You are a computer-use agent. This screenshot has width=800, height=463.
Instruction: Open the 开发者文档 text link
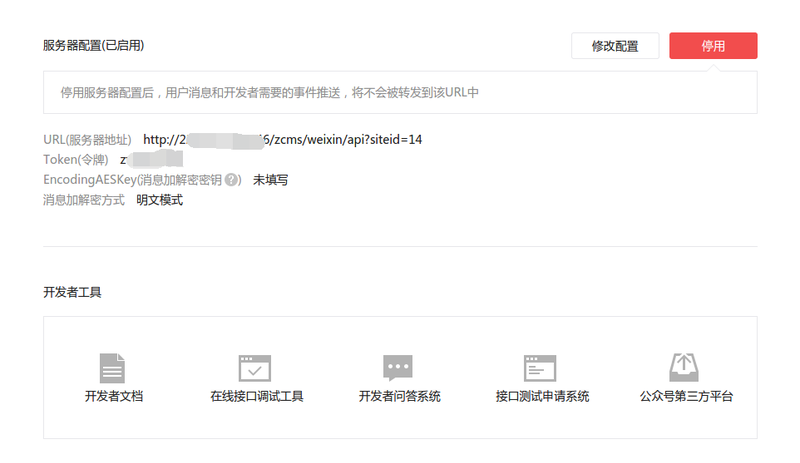click(x=113, y=397)
